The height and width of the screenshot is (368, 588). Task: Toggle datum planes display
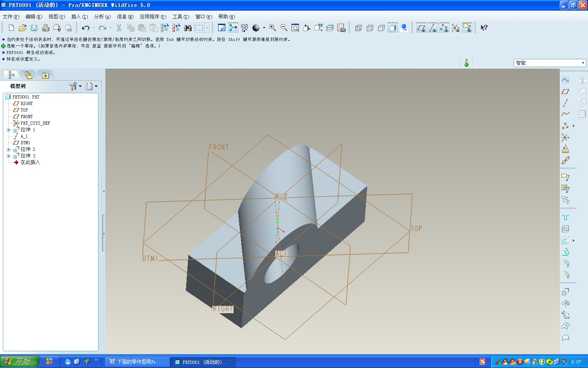421,28
